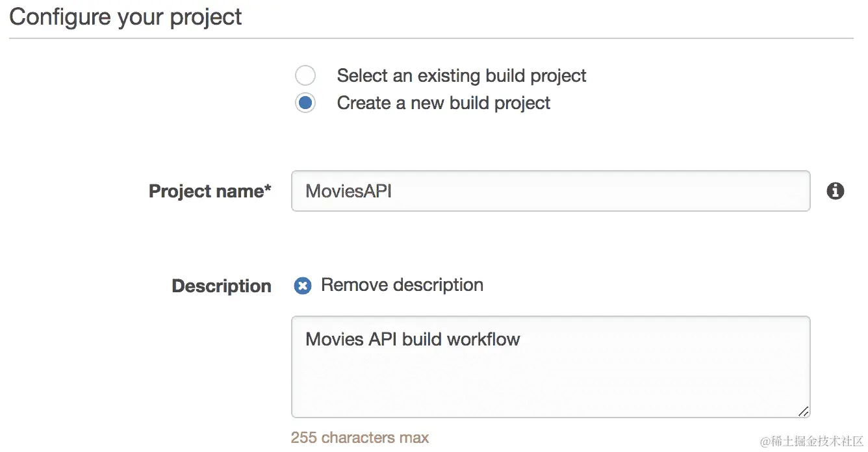The width and height of the screenshot is (868, 452).
Task: Click the info icon beside Project name
Action: click(836, 191)
